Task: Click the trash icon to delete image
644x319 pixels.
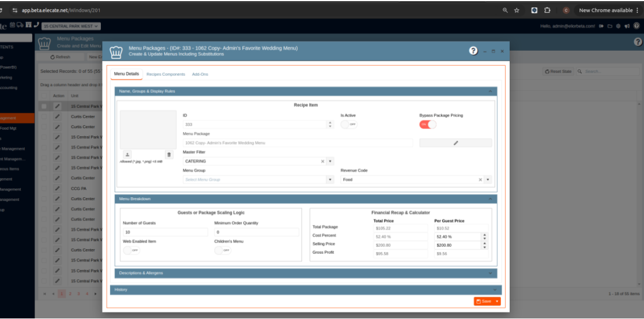Action: click(169, 154)
